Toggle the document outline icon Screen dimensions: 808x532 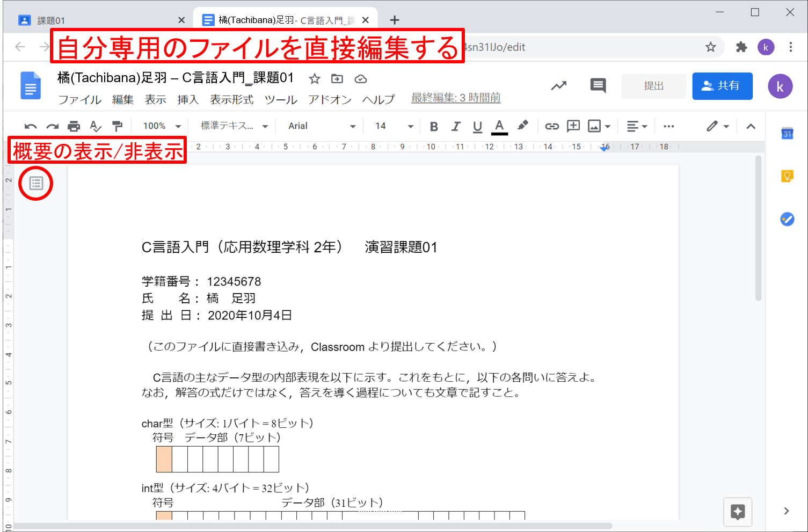(36, 184)
